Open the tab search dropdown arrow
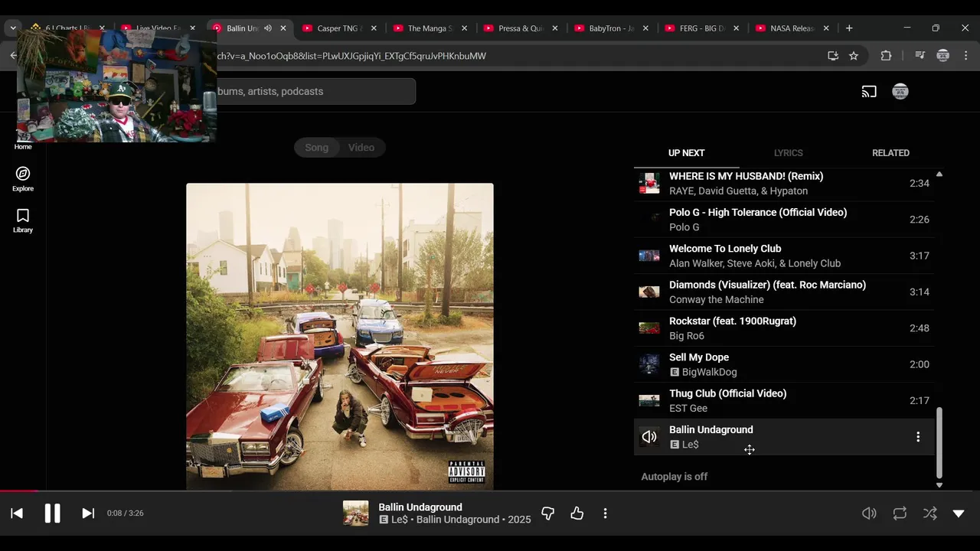The width and height of the screenshot is (980, 551). 13,28
